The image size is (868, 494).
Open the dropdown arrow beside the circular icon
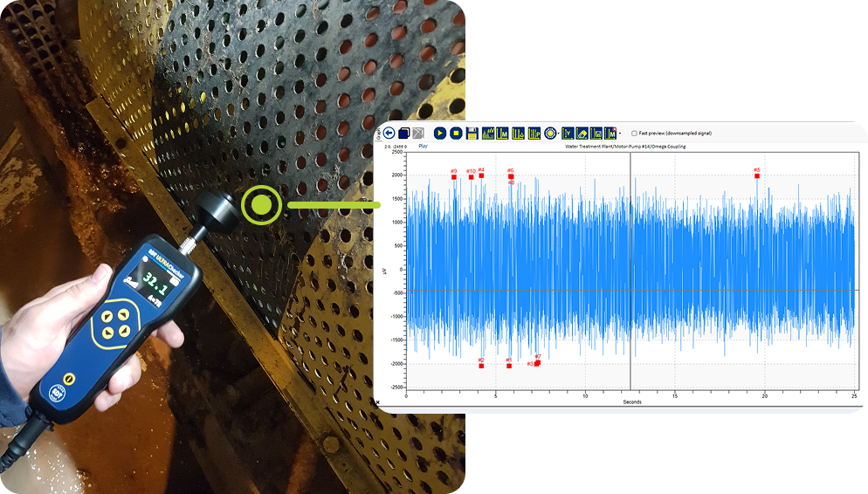click(x=558, y=134)
